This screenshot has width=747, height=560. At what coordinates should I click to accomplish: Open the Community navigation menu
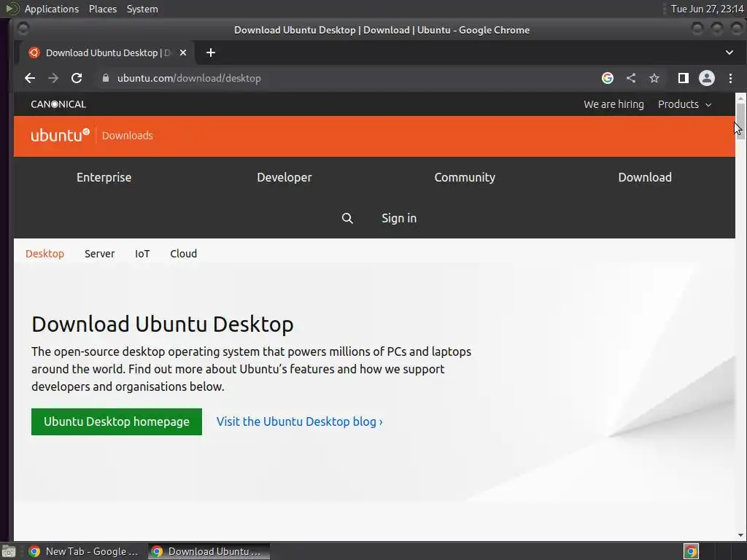(465, 177)
